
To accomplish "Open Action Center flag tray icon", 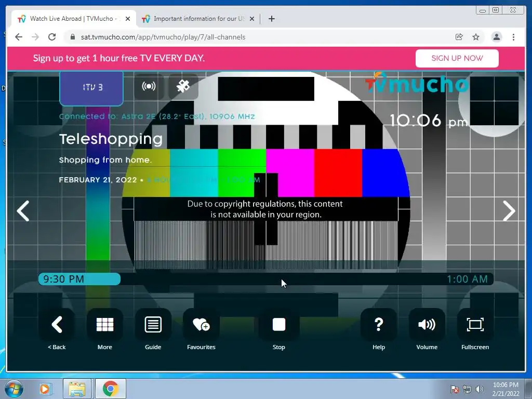I will click(454, 389).
